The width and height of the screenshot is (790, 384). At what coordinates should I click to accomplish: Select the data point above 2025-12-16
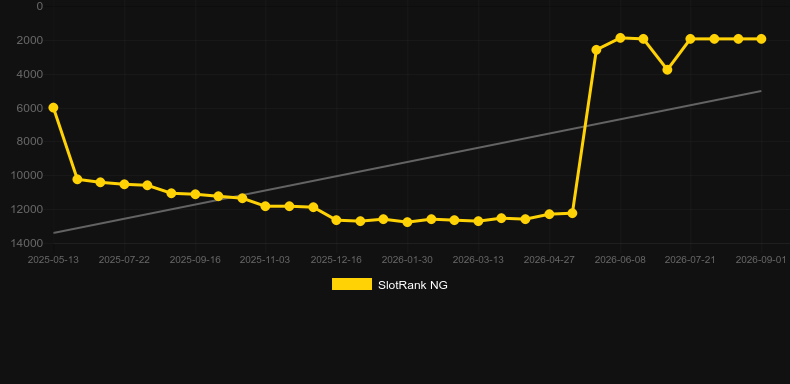tap(337, 220)
